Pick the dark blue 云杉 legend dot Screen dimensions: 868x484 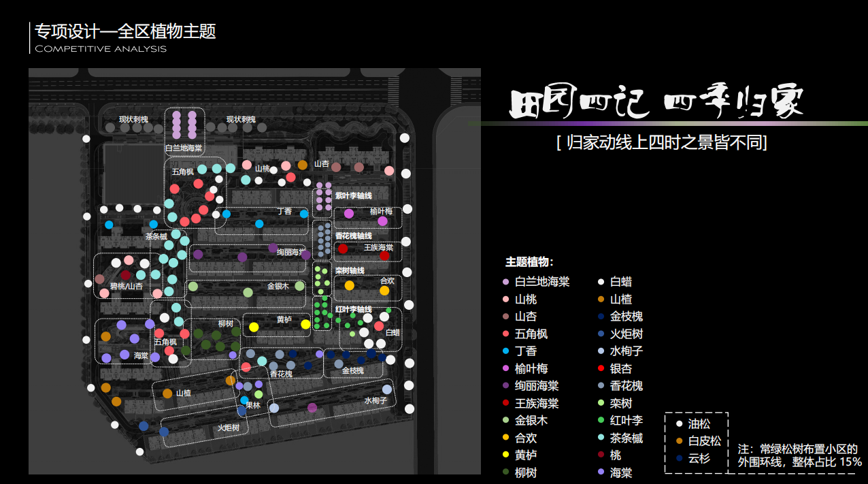pyautogui.click(x=678, y=459)
